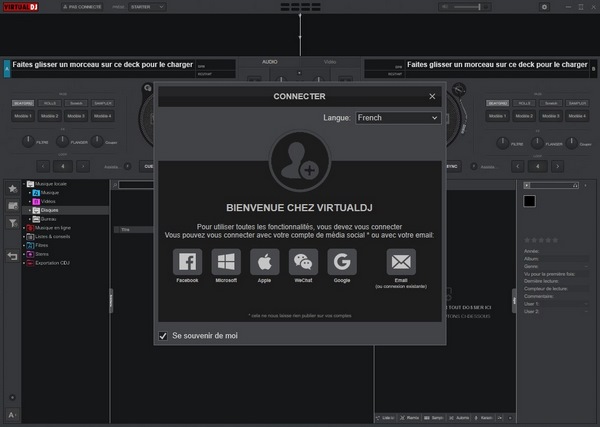Open the Karaoke sideview tab at bottom
The image size is (600, 427).
[x=484, y=418]
